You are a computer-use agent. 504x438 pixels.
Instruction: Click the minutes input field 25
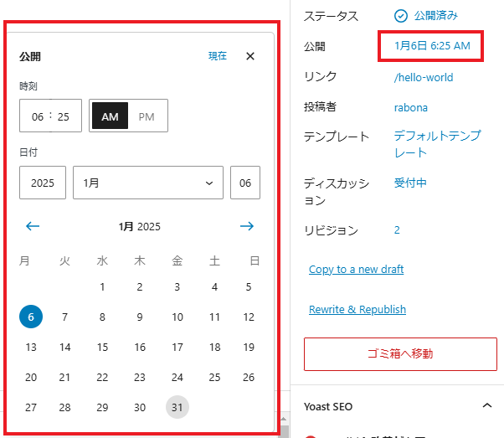click(64, 116)
